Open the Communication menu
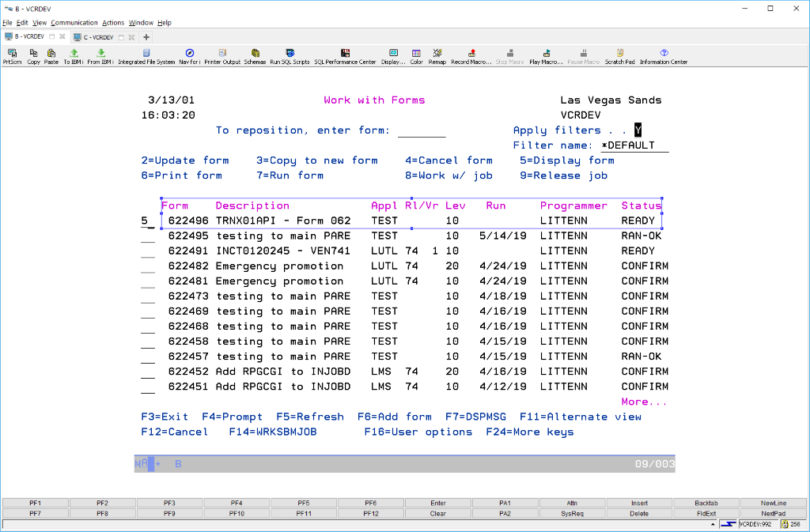The height and width of the screenshot is (532, 810). pyautogui.click(x=74, y=23)
